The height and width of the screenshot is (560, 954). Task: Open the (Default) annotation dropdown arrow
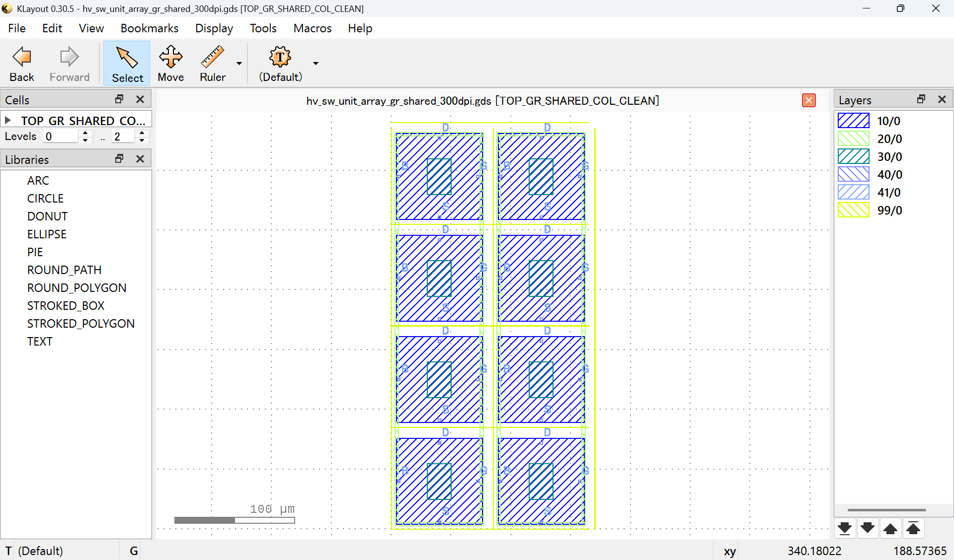tap(315, 63)
